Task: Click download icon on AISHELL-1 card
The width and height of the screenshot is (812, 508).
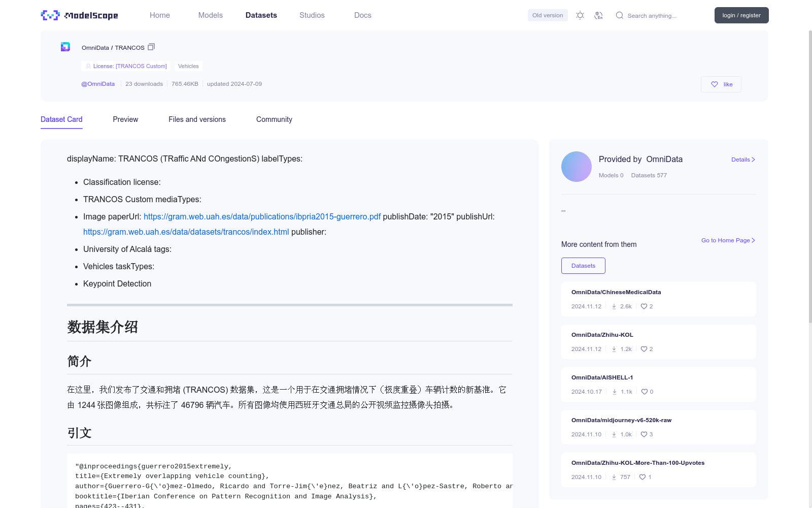Action: (x=615, y=392)
